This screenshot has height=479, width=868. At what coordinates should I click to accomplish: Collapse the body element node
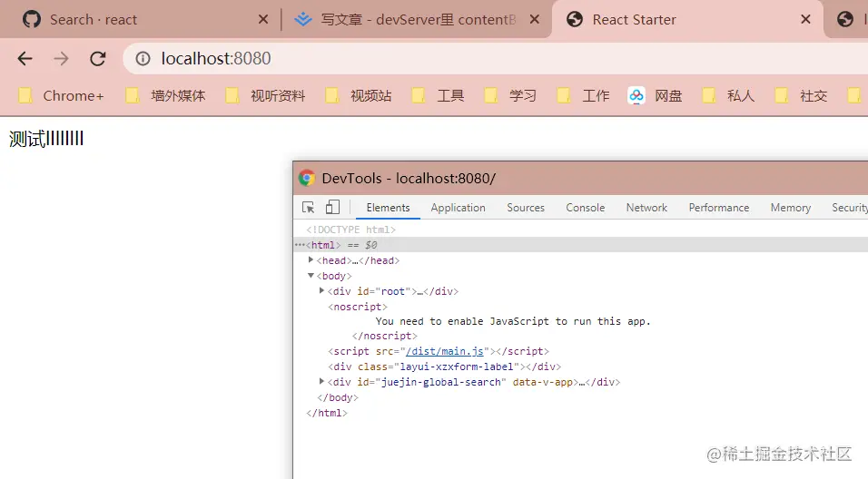click(311, 276)
